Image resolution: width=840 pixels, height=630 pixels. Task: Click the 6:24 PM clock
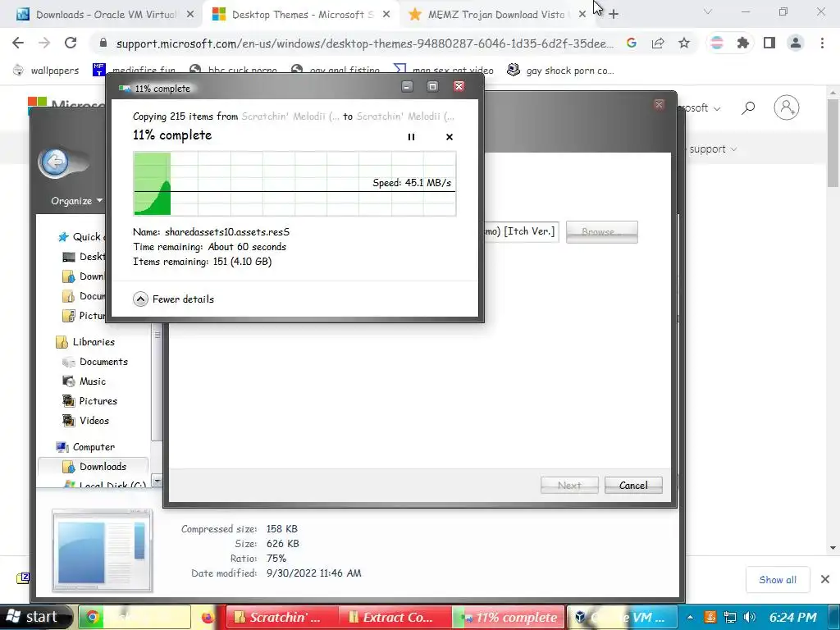[793, 617]
